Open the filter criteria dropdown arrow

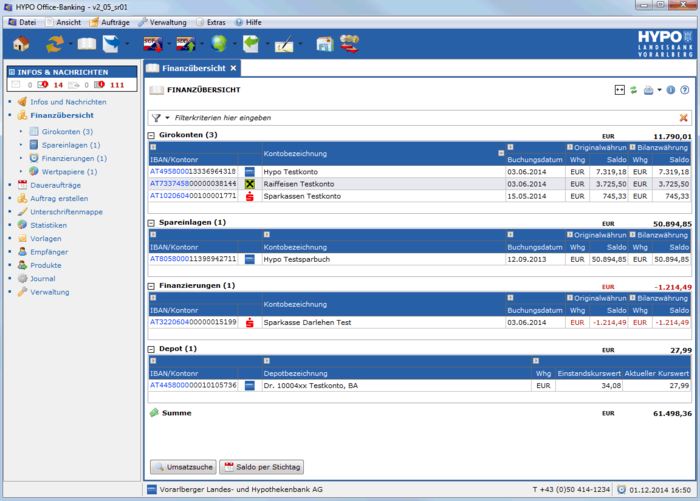(x=167, y=118)
